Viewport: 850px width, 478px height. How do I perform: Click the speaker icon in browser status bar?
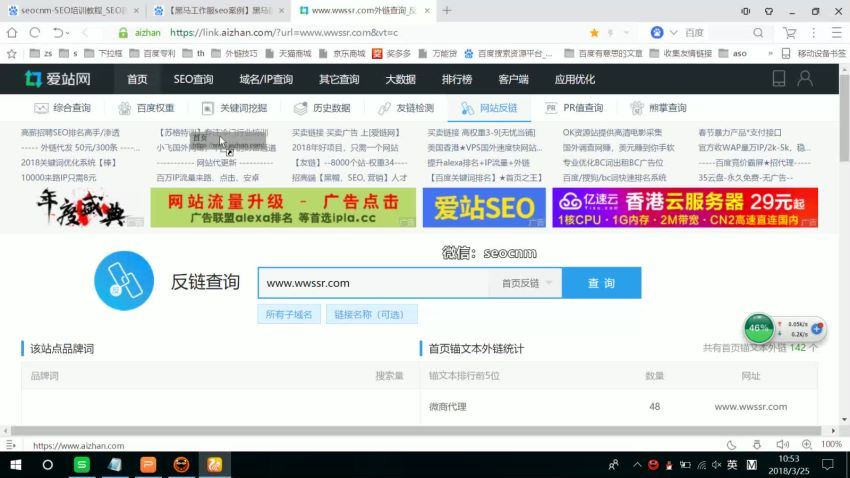pyautogui.click(x=782, y=445)
